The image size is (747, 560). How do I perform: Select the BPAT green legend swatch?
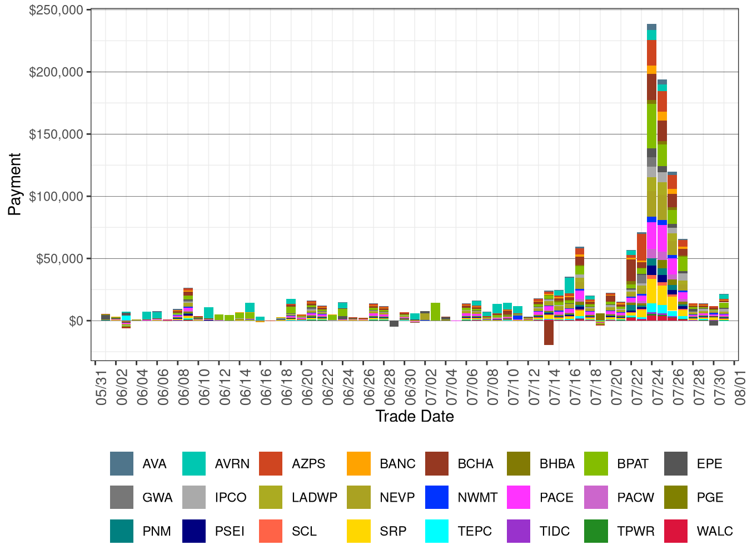596,464
